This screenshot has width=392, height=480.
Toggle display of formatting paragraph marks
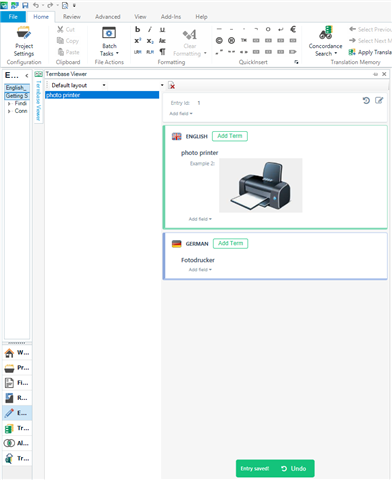[x=162, y=52]
